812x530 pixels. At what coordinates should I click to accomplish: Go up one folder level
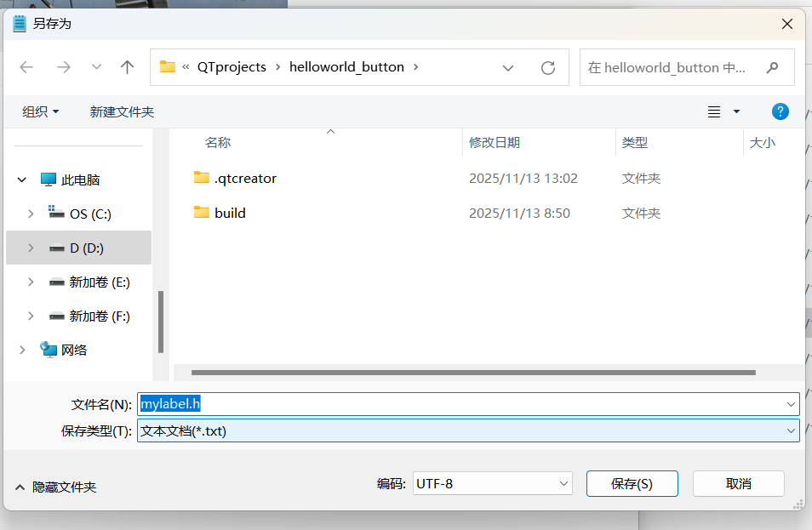tap(127, 67)
